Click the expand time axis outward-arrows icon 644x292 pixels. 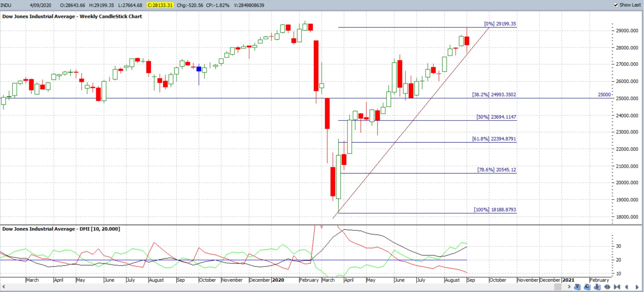pyautogui.click(x=607, y=287)
